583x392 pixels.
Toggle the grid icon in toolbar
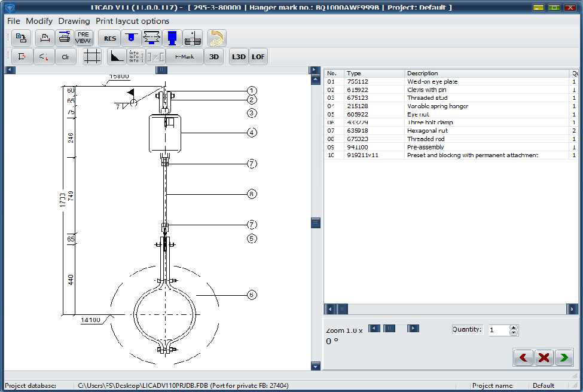tap(91, 57)
